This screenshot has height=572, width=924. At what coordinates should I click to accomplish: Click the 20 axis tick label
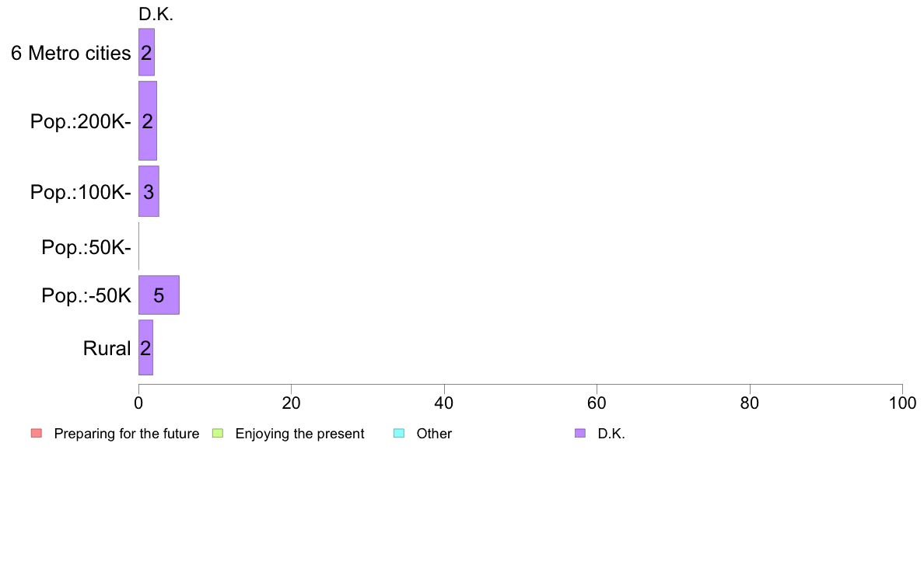(x=291, y=403)
